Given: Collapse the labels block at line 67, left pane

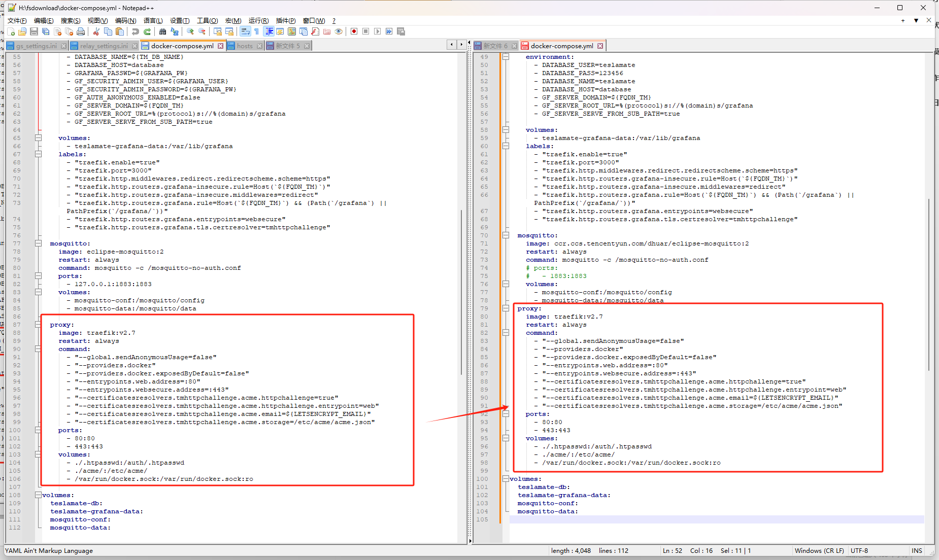Looking at the screenshot, I should [x=38, y=154].
